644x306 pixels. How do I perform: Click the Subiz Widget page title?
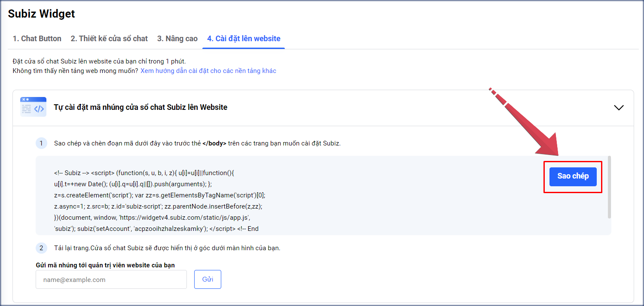(42, 14)
